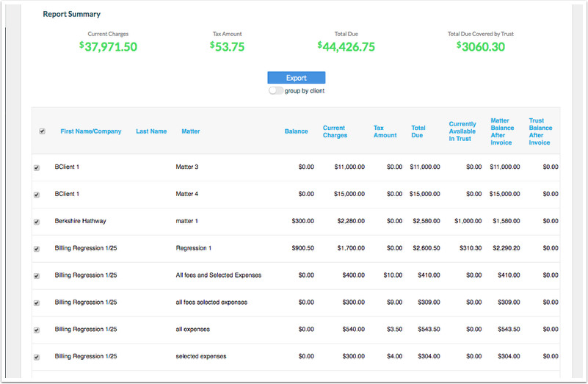Click Billing Regression 1/25 in Regression 1 row
Viewport: 588px width, 384px height.
click(x=85, y=248)
